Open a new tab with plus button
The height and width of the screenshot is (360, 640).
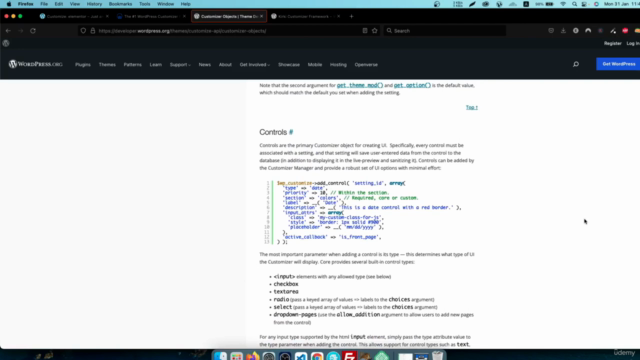[351, 16]
